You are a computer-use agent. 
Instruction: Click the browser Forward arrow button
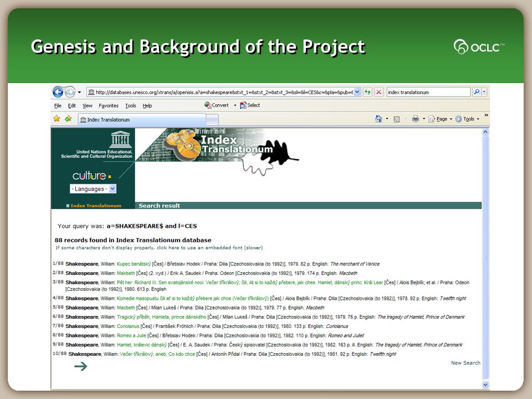pyautogui.click(x=70, y=92)
